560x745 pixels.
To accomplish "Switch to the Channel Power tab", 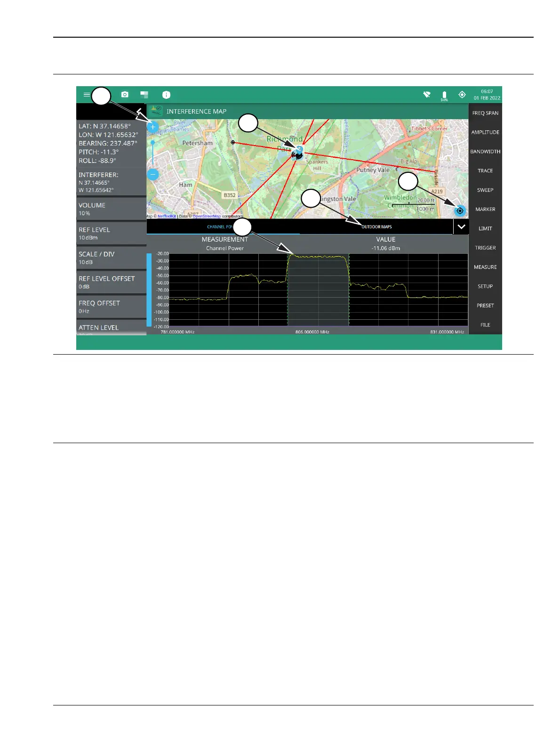I will (x=223, y=227).
